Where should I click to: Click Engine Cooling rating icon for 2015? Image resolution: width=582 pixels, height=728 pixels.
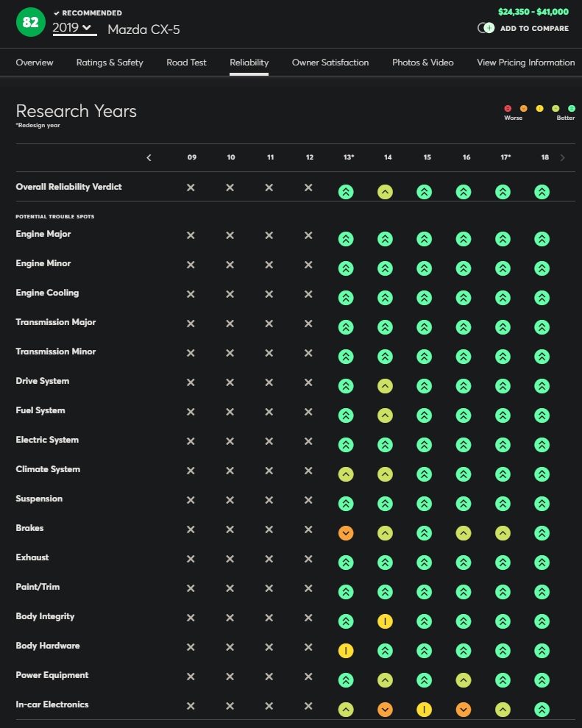[x=424, y=298]
